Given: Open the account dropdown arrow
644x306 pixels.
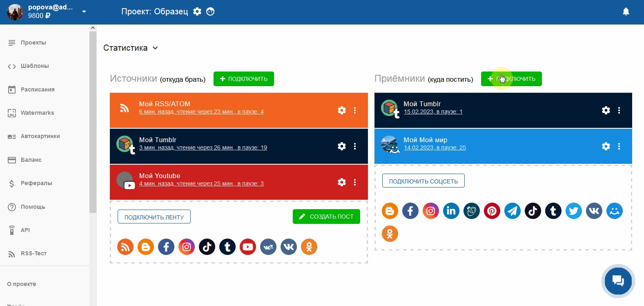Looking at the screenshot, I should click(84, 11).
